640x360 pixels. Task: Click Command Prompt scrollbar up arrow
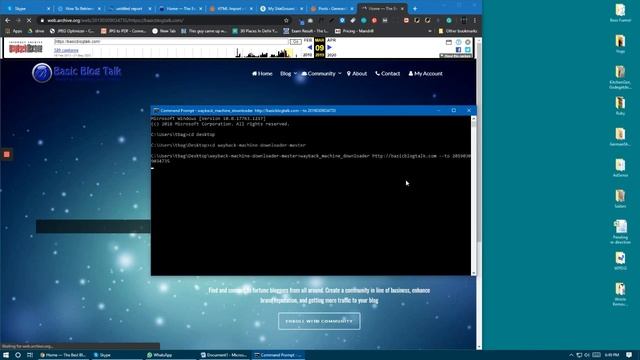click(473, 119)
